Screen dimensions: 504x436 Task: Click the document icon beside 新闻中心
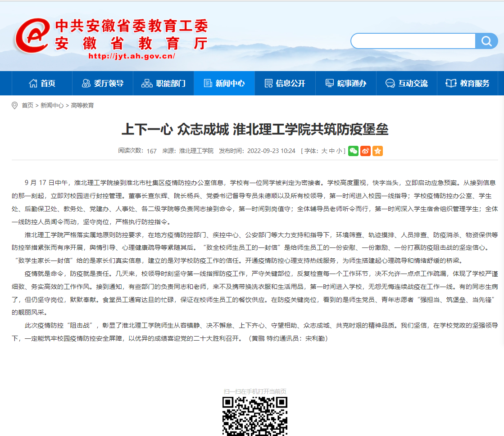[208, 83]
